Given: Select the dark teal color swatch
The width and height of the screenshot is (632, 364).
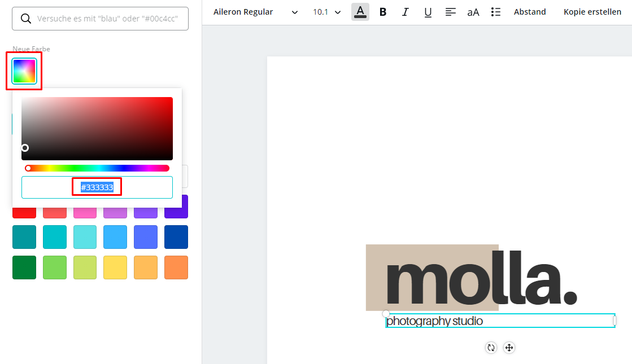Looking at the screenshot, I should [x=24, y=237].
